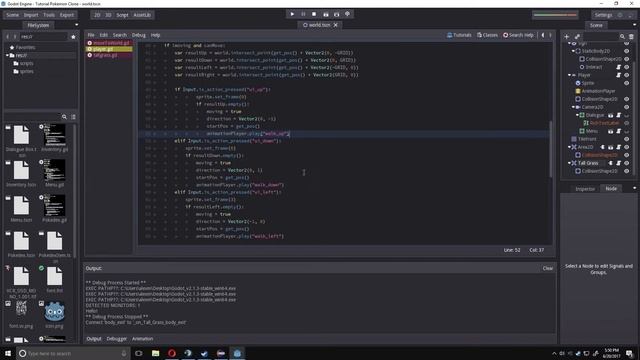This screenshot has height=360, width=640.
Task: Click the res:// path input field
Action: click(43, 37)
